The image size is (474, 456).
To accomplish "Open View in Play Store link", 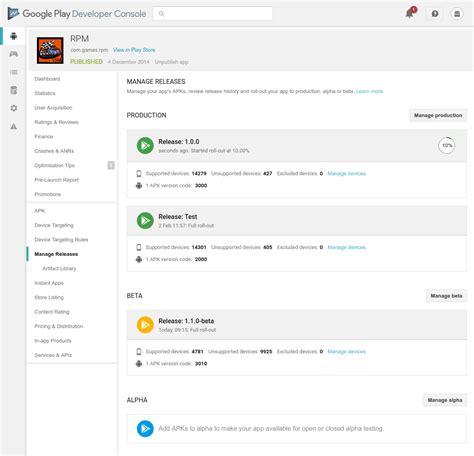I will pyautogui.click(x=134, y=50).
